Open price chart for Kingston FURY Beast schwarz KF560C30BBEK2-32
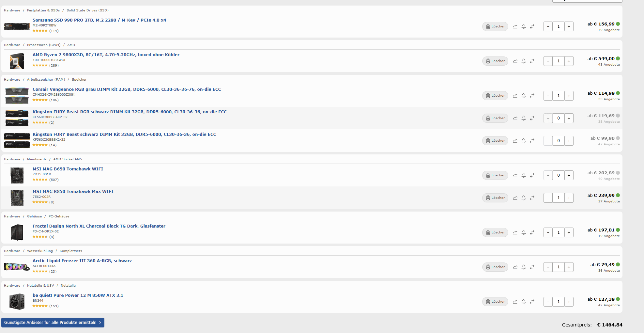The image size is (644, 333). tap(515, 141)
